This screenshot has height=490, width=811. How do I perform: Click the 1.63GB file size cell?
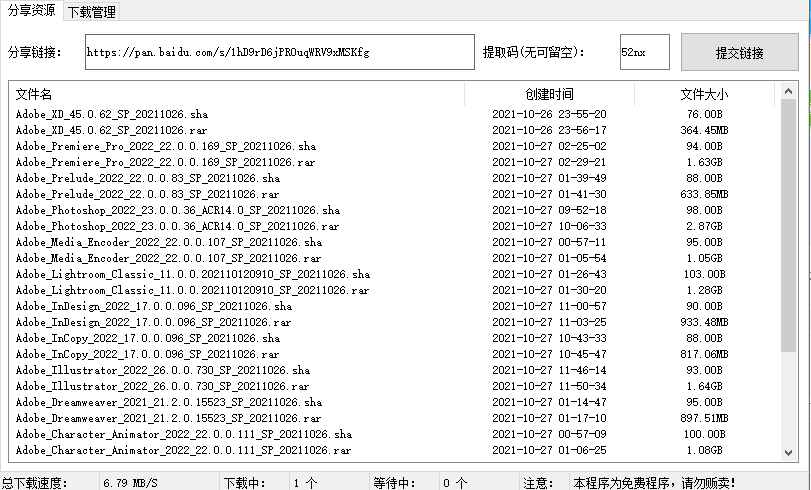point(704,162)
